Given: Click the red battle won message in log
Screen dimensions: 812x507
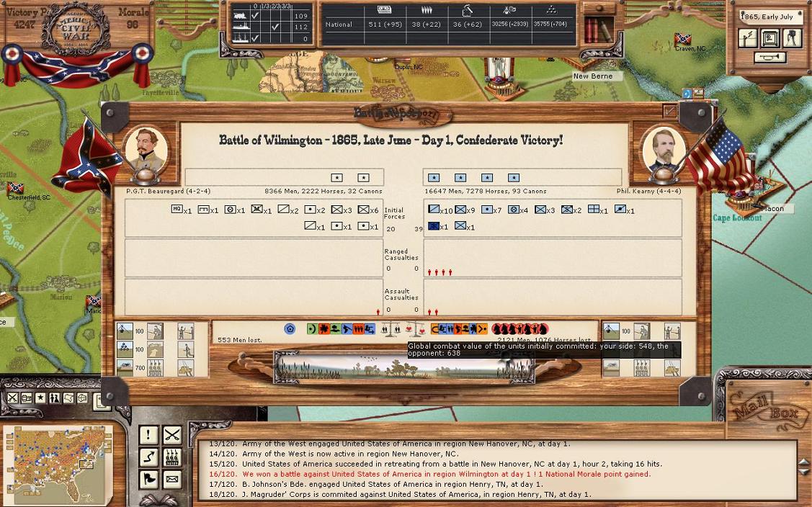Looking at the screenshot, I should pyautogui.click(x=446, y=474).
